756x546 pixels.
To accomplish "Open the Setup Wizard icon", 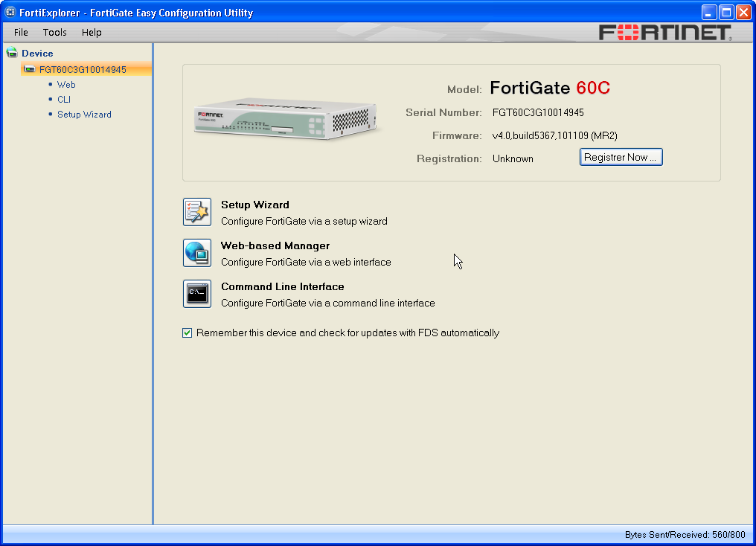I will [196, 212].
